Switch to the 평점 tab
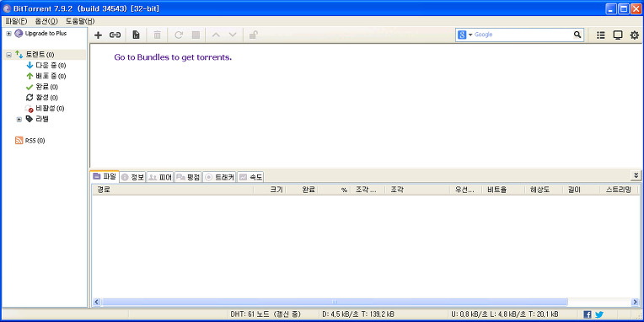 tap(188, 177)
